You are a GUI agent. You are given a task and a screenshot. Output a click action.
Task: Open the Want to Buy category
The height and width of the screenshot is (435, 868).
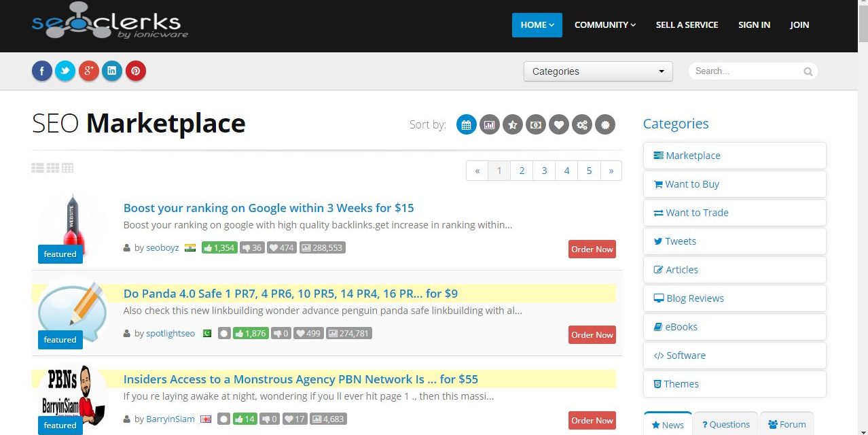734,184
